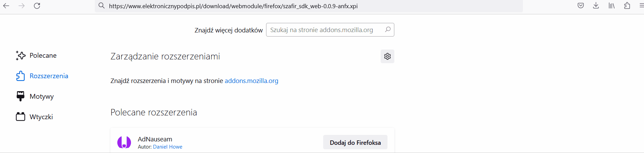Focus the Szukaj na stronie addons.mozilla.org field

tap(325, 30)
